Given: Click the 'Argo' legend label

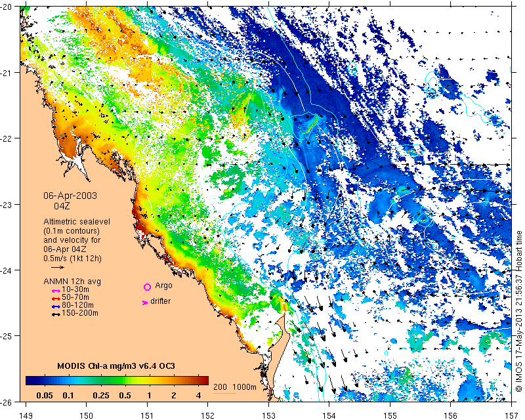Looking at the screenshot, I should pos(163,285).
